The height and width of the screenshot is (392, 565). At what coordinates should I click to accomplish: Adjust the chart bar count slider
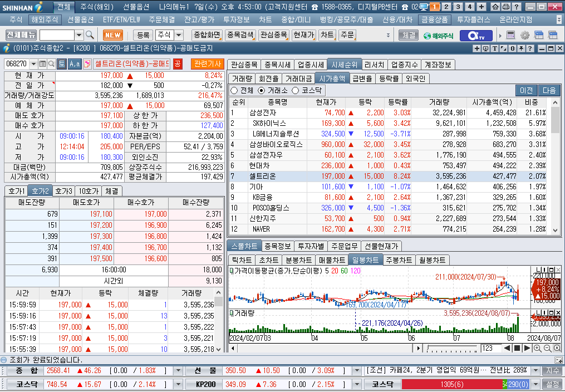click(x=452, y=348)
